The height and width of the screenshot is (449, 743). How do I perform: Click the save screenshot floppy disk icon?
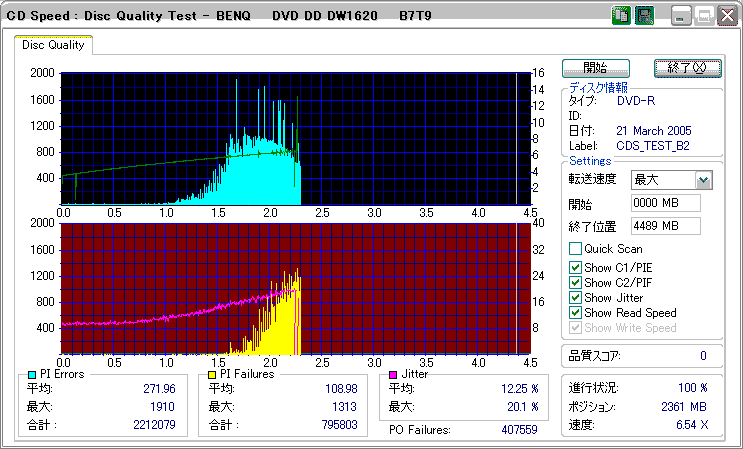644,16
